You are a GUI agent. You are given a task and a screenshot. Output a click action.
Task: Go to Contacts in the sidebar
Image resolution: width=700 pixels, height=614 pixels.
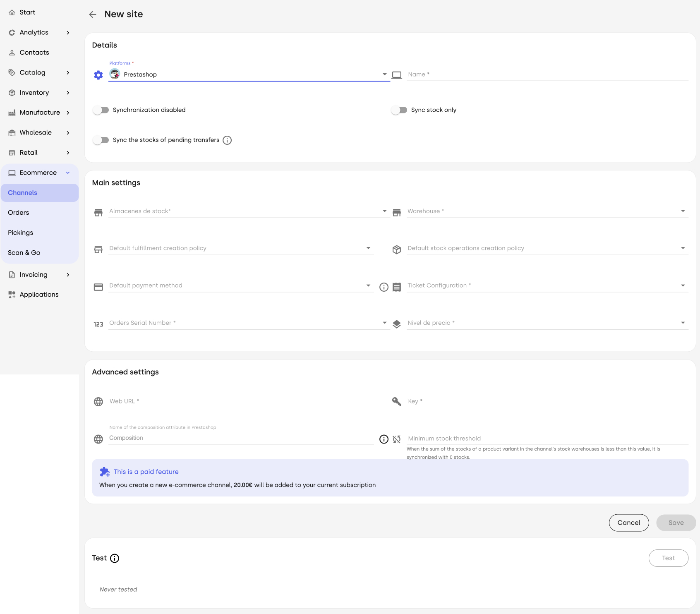point(40,53)
